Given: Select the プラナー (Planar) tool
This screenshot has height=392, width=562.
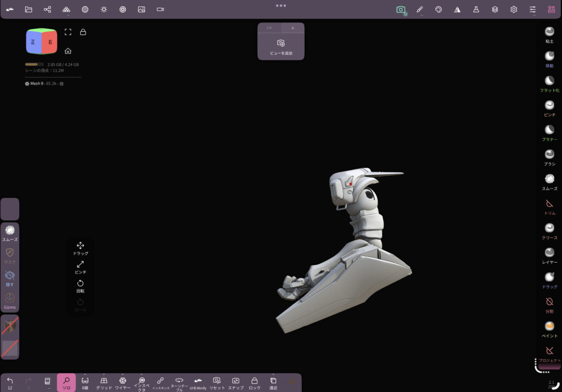Looking at the screenshot, I should click(549, 133).
